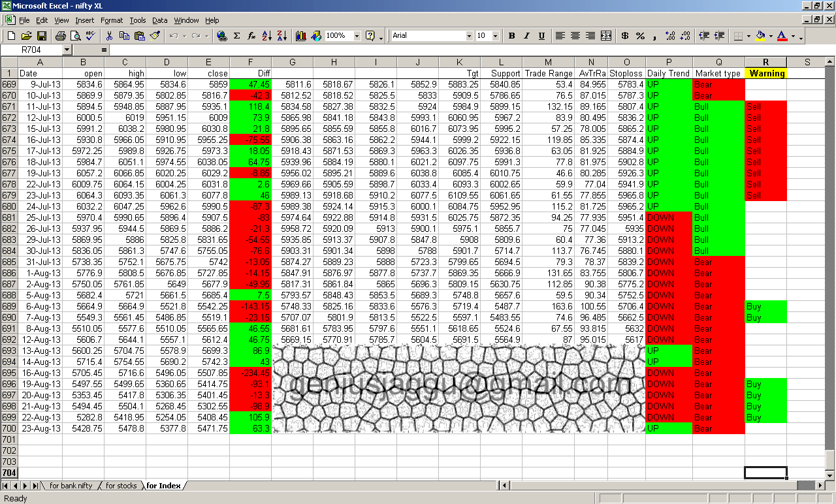
Task: Open the Fill Color palette arrow
Action: click(771, 36)
